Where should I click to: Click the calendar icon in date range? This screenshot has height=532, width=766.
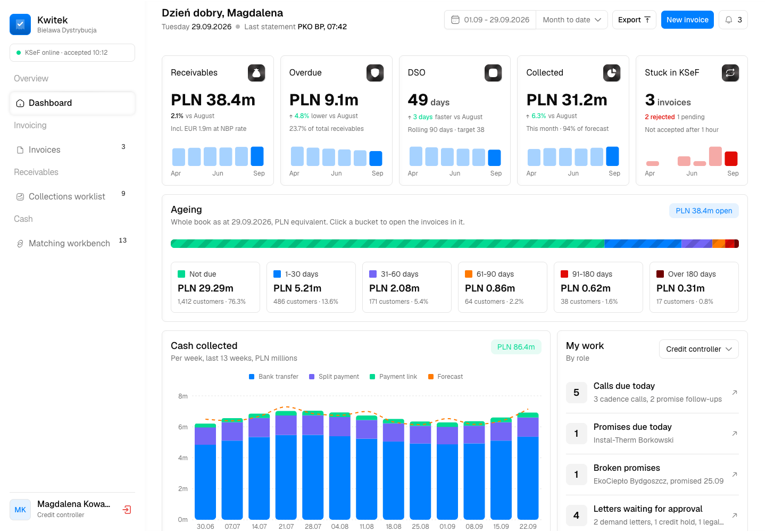tap(455, 20)
